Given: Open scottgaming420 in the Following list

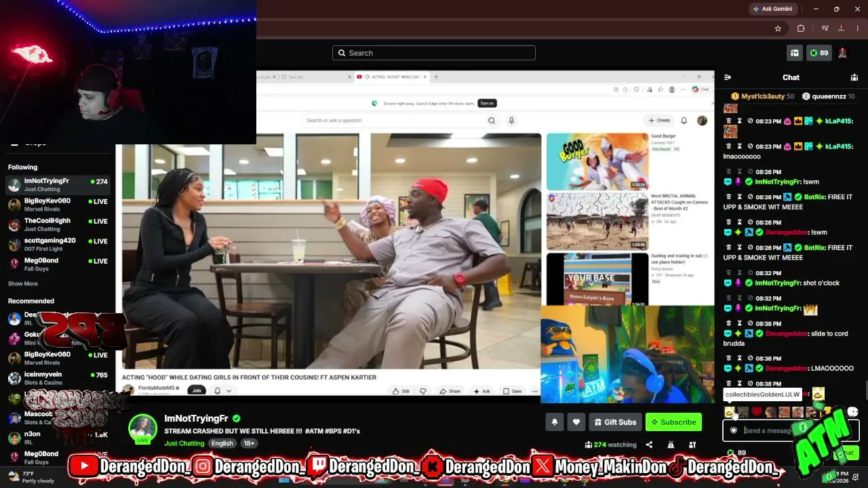Looking at the screenshot, I should [58, 244].
